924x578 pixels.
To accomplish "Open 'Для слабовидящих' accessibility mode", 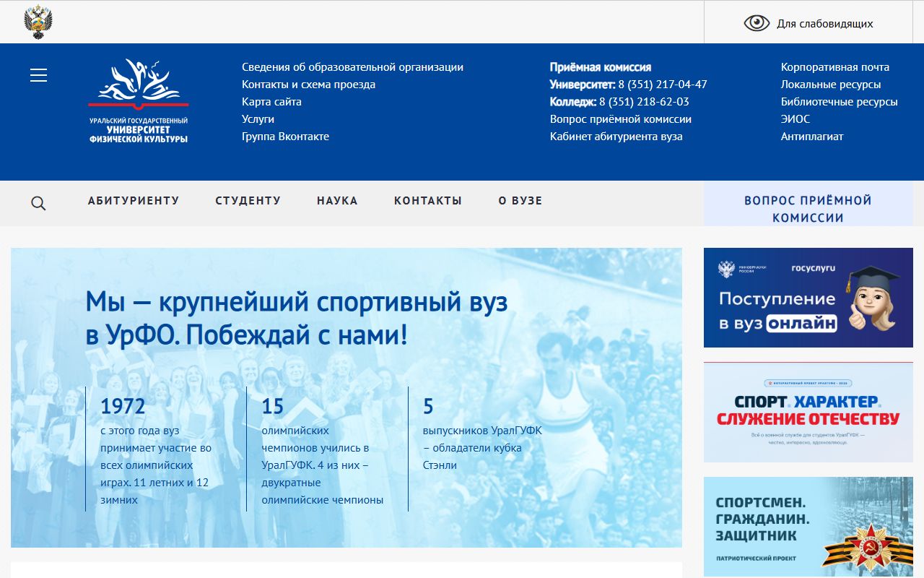I will coord(824,24).
